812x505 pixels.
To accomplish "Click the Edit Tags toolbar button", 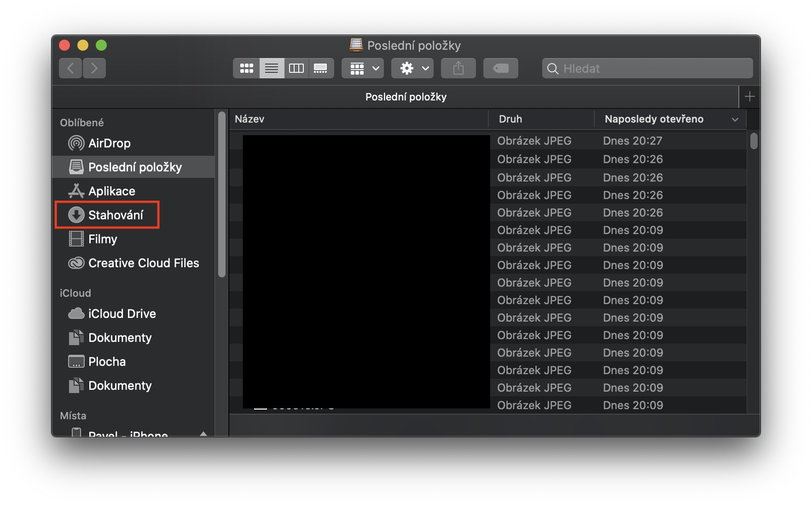I will click(x=500, y=68).
